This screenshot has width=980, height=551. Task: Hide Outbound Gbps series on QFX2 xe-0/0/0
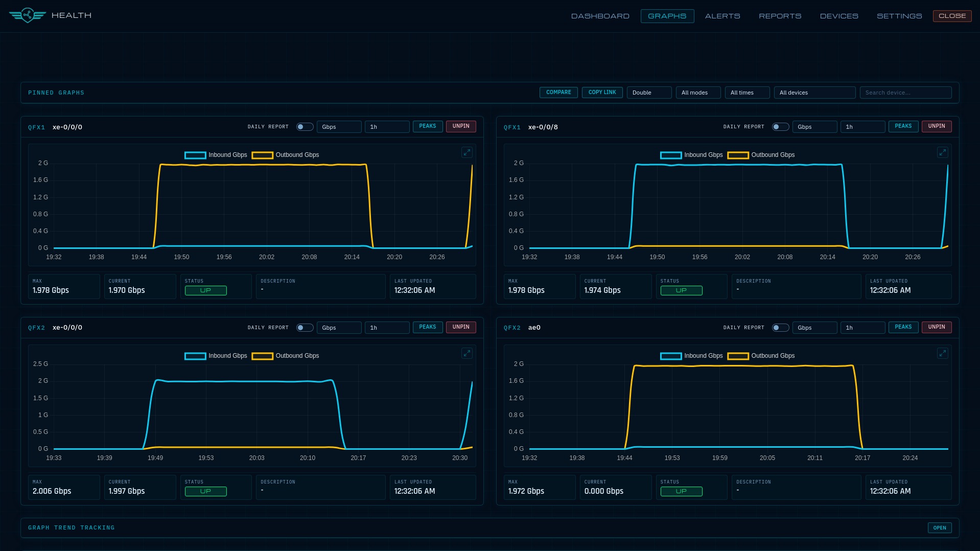coord(285,356)
